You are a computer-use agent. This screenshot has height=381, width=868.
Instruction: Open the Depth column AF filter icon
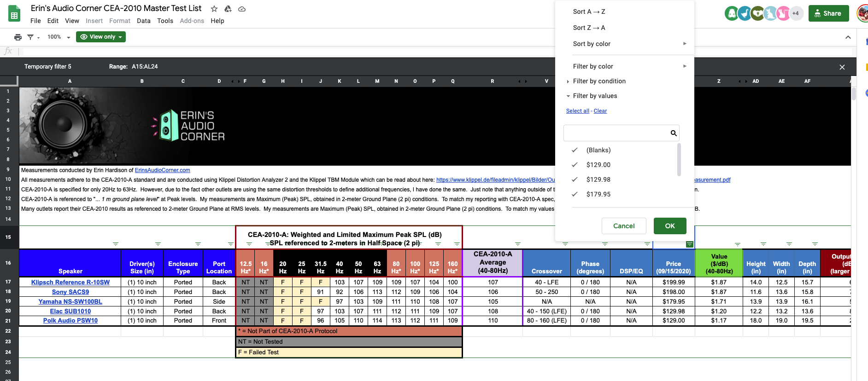[x=815, y=244]
